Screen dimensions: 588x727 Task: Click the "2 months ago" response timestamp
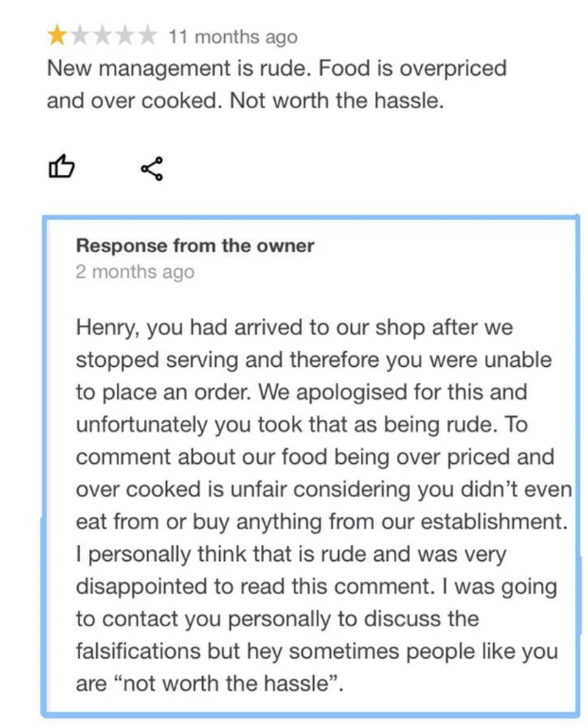135,272
